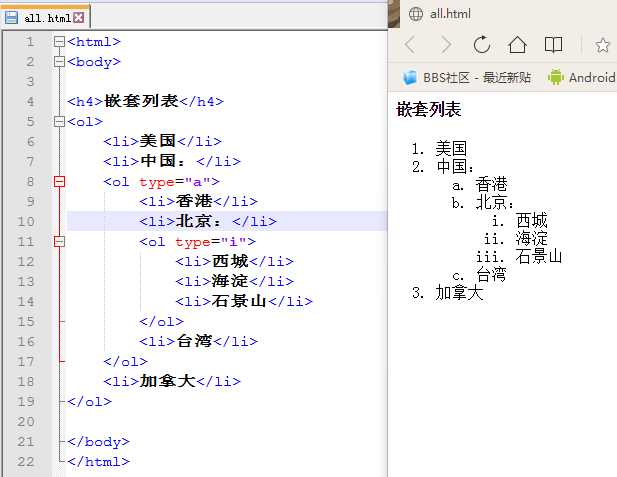Collapse the fold marker on line 11
The image size is (617, 477).
tap(59, 241)
